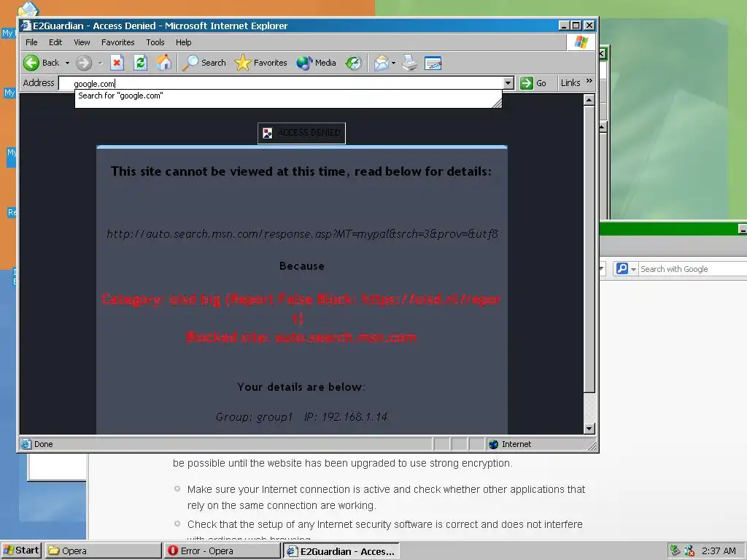Click the Mail envelope icon
This screenshot has width=747, height=560.
381,63
